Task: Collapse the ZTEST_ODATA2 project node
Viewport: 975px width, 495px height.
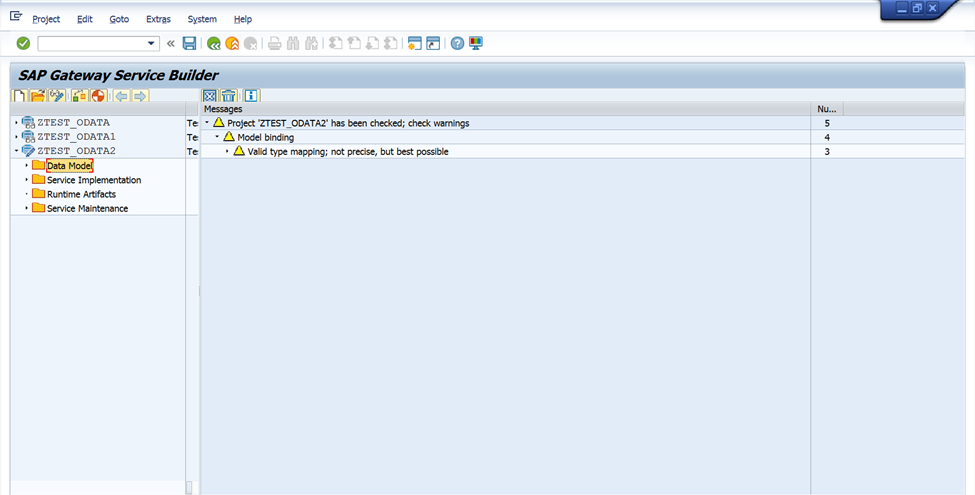Action: (16, 150)
